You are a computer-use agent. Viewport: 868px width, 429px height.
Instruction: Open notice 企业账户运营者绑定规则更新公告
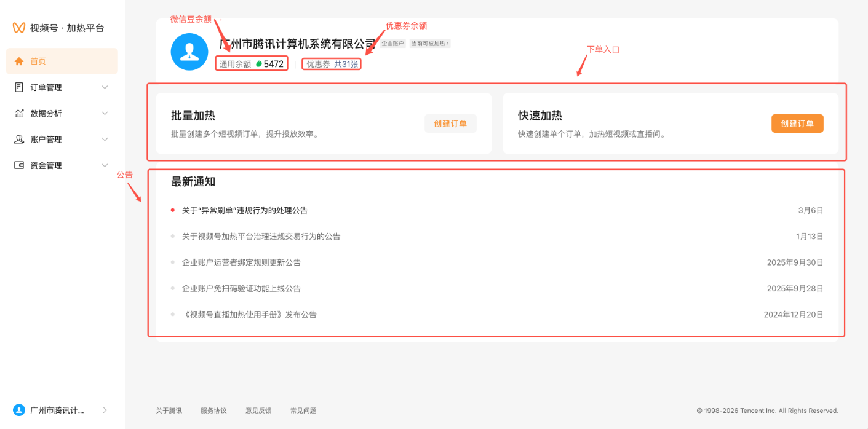click(x=242, y=262)
